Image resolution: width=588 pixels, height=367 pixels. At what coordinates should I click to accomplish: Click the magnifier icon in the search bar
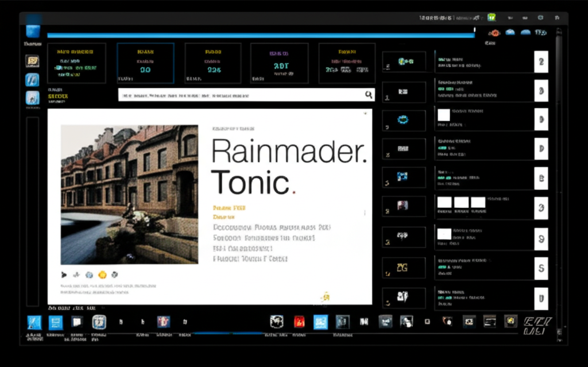369,95
